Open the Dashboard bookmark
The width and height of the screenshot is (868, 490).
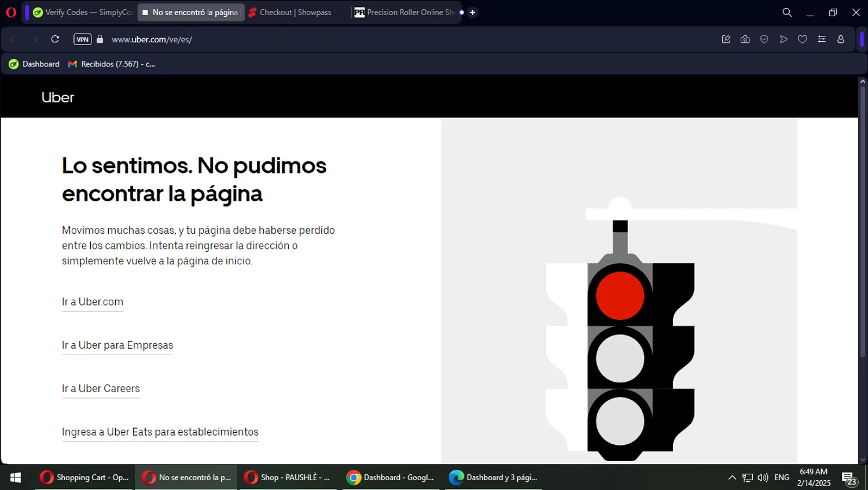click(34, 64)
